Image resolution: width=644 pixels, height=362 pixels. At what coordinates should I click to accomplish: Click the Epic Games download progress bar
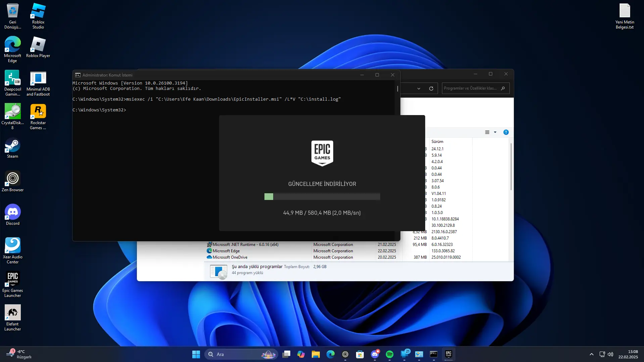pyautogui.click(x=322, y=197)
